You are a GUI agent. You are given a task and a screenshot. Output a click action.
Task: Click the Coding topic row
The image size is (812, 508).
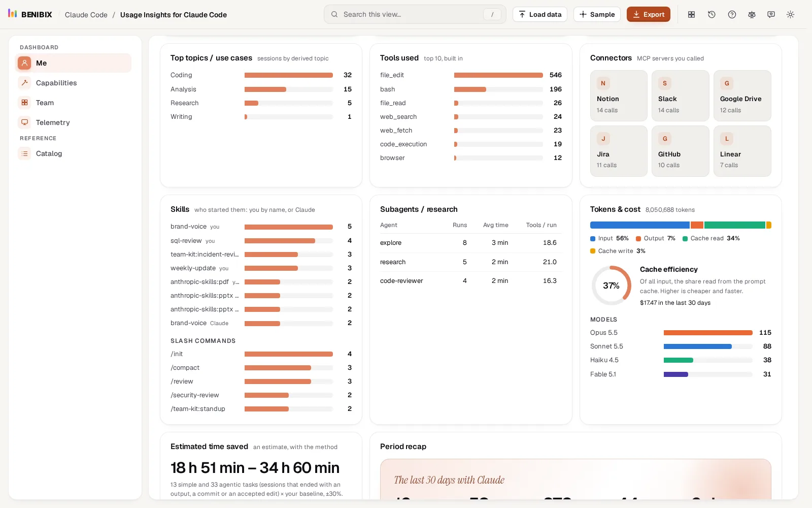click(x=261, y=75)
